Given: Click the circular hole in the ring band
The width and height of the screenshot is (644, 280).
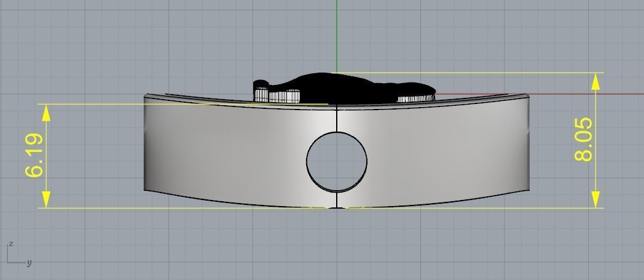Looking at the screenshot, I should click(336, 162).
